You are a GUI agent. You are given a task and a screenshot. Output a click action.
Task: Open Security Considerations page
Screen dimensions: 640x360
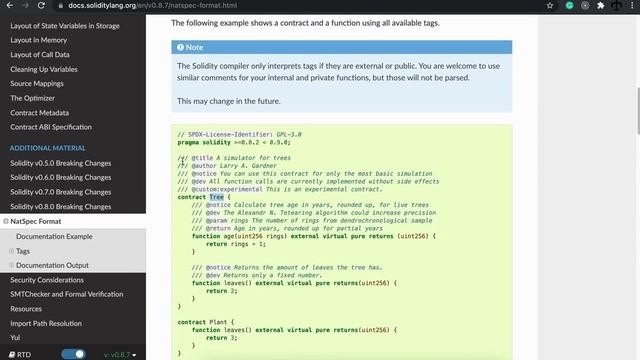pos(47,280)
